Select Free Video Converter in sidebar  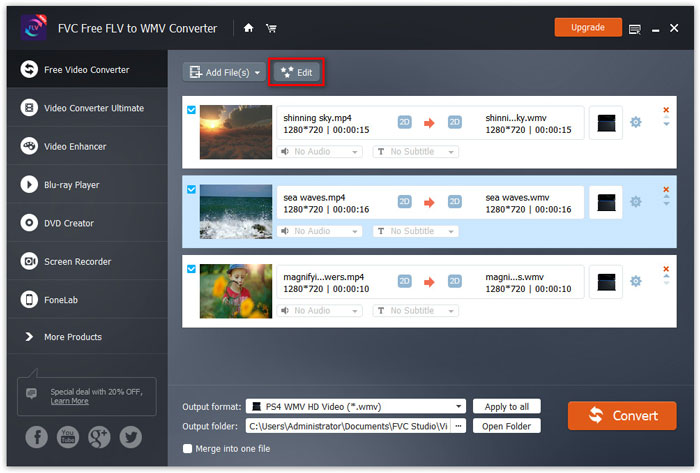pyautogui.click(x=87, y=69)
